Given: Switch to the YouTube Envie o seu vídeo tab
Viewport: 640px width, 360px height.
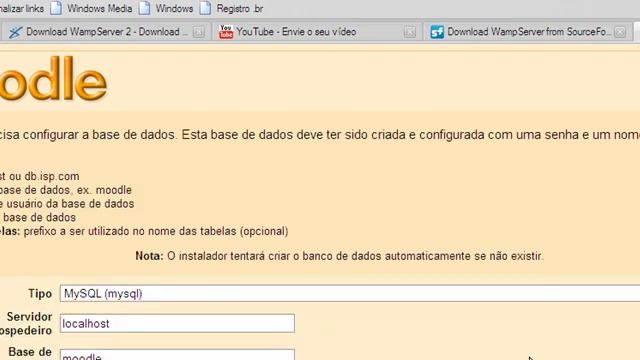Looking at the screenshot, I should [317, 32].
